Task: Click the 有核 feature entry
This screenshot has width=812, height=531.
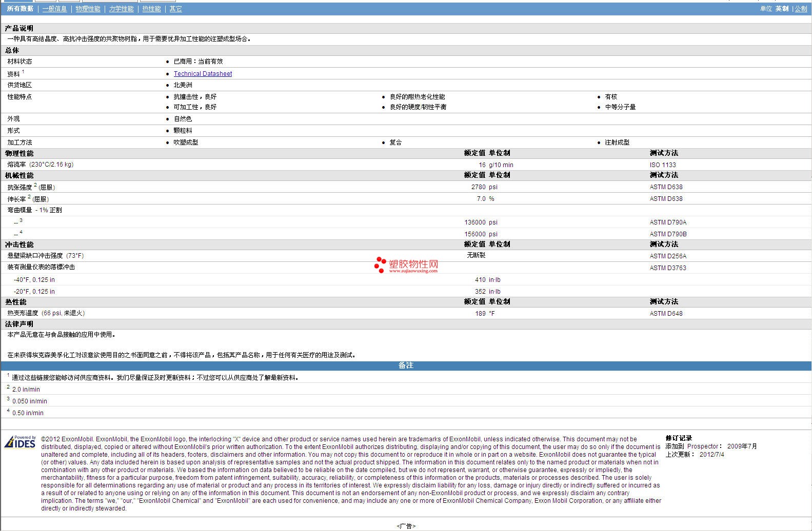Action: click(x=611, y=97)
